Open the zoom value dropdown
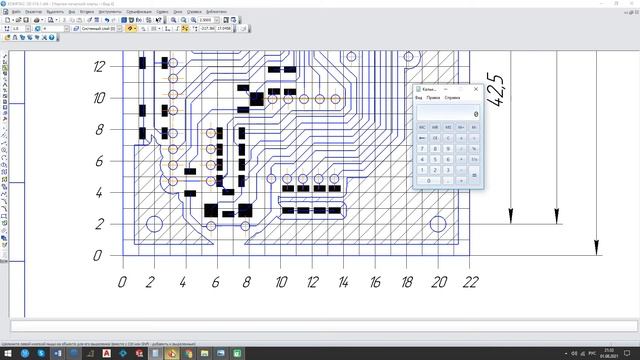 pos(217,20)
